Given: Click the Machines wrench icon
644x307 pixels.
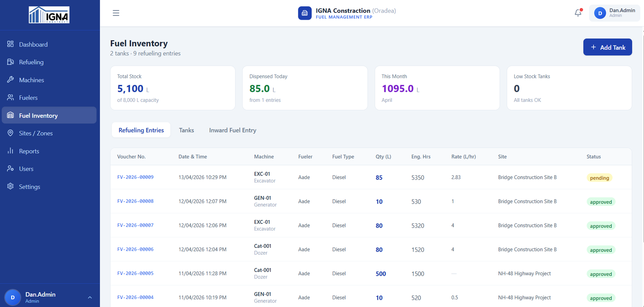Looking at the screenshot, I should (x=10, y=80).
